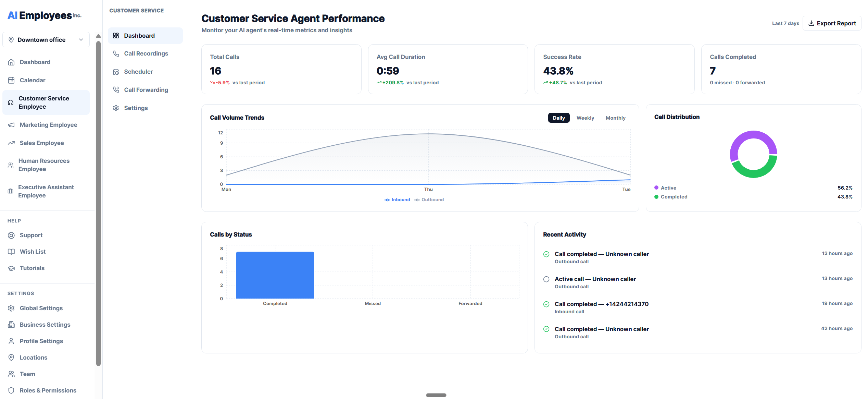This screenshot has height=399, width=868.
Task: Select Monthly view for Call Volume Trends
Action: [x=615, y=118]
